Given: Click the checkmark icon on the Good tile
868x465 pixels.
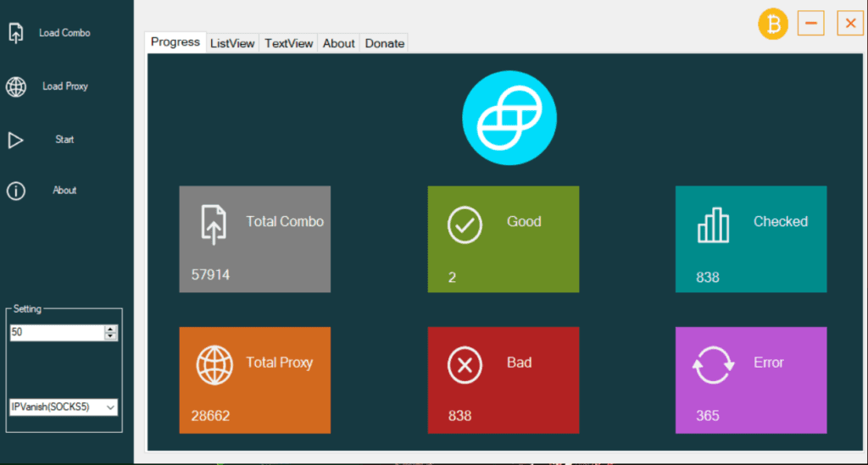Looking at the screenshot, I should click(x=465, y=225).
